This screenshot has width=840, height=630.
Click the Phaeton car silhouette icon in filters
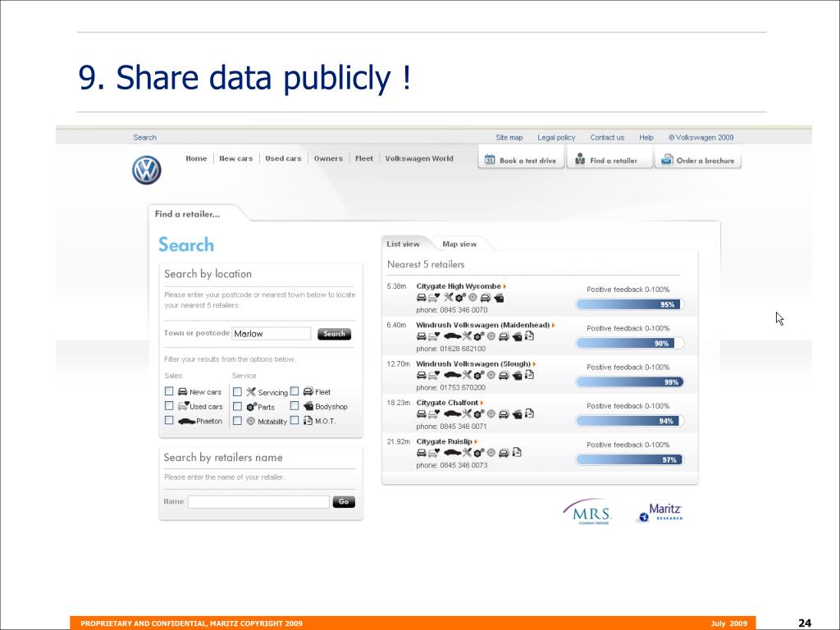coord(186,421)
